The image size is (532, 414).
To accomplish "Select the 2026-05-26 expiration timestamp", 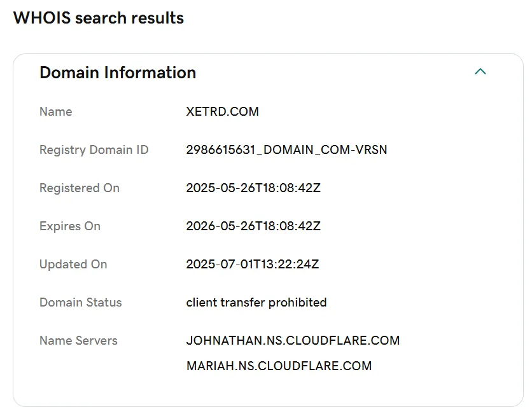I will [x=253, y=226].
